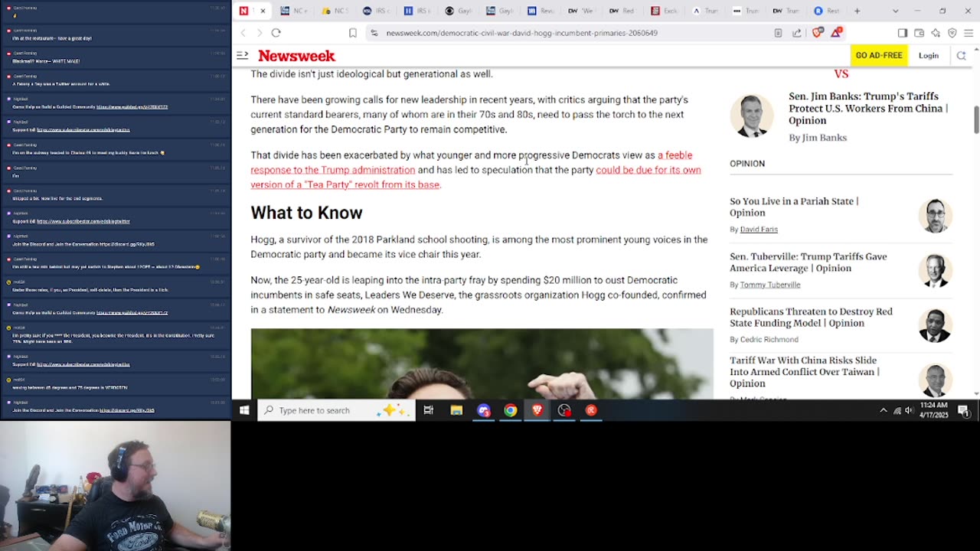Open author Cedric Richmond's page
This screenshot has height=551, width=980.
click(769, 340)
